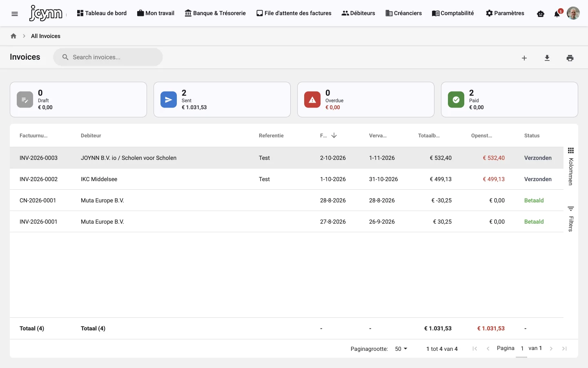588x368 pixels.
Task: Download the invoices list
Action: pyautogui.click(x=547, y=58)
